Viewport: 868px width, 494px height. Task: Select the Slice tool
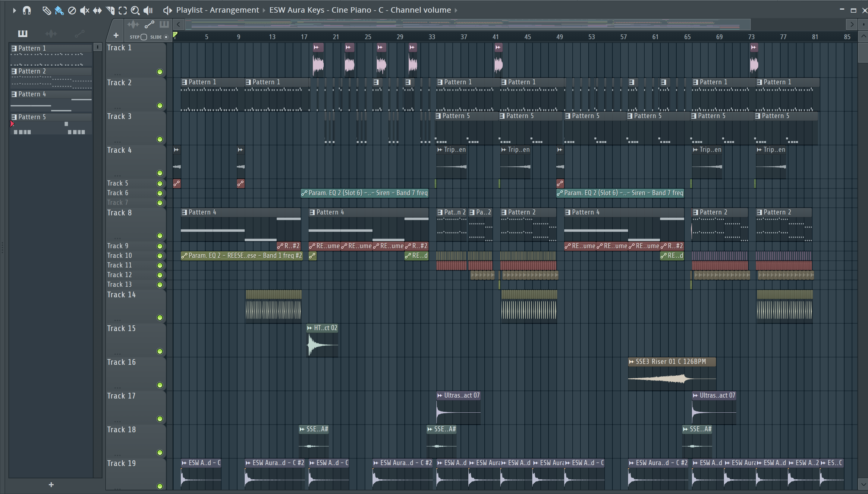pyautogui.click(x=110, y=10)
